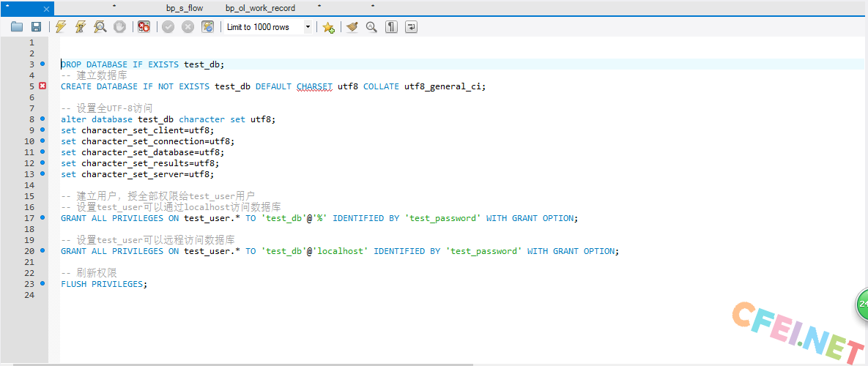Open a SQL script file
This screenshot has width=868, height=366.
(17, 27)
